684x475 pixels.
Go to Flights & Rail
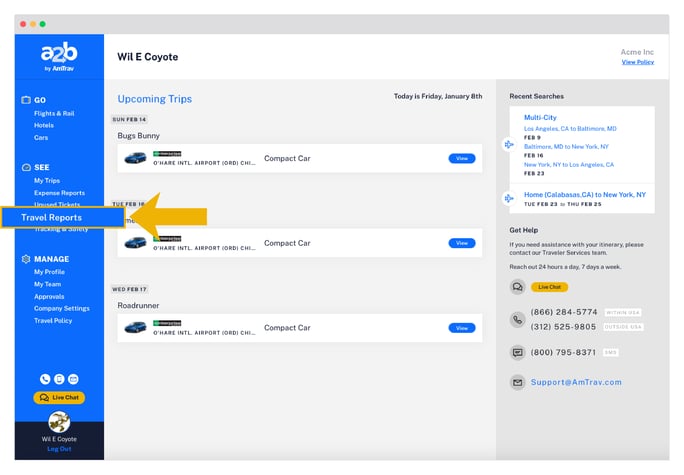(x=54, y=114)
